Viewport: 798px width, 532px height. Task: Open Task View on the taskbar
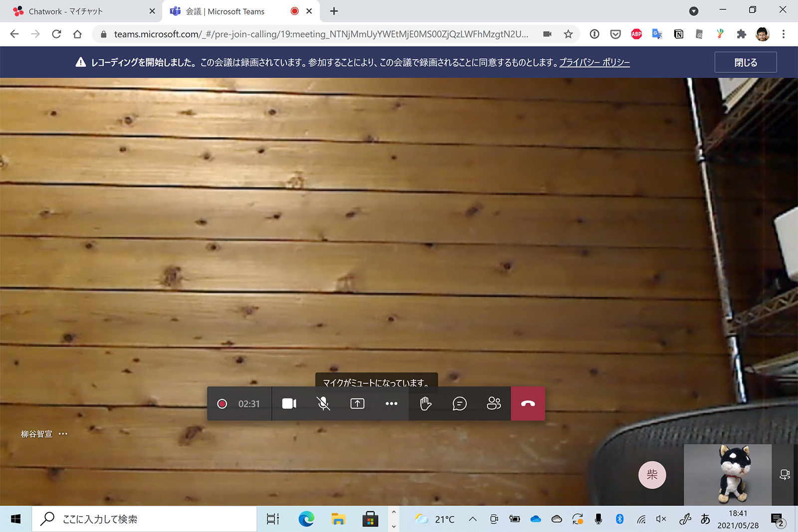point(273,519)
